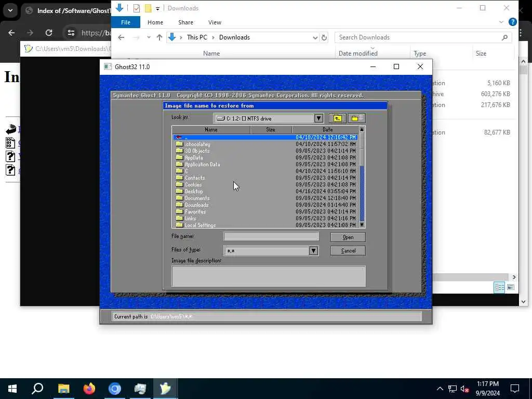The height and width of the screenshot is (399, 532).
Task: Select the Cookies folder
Action: coord(265,184)
